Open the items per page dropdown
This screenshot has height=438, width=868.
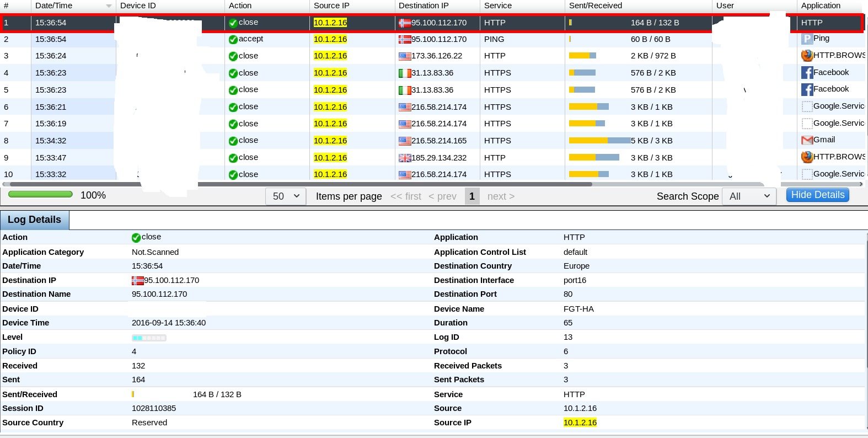(286, 196)
